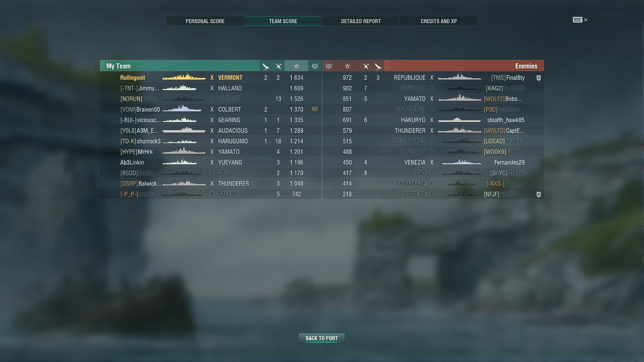
Task: Close the results screen with ESC X
Action: click(580, 20)
